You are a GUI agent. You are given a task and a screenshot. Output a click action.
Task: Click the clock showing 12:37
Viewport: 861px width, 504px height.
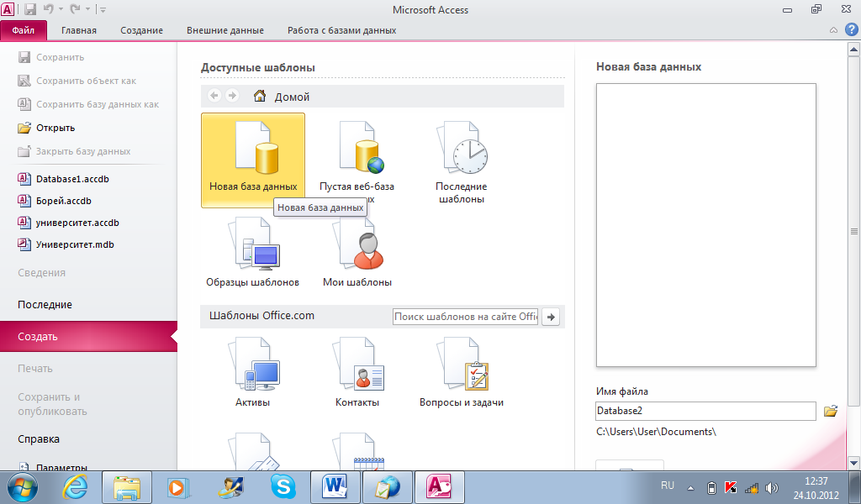pos(816,481)
